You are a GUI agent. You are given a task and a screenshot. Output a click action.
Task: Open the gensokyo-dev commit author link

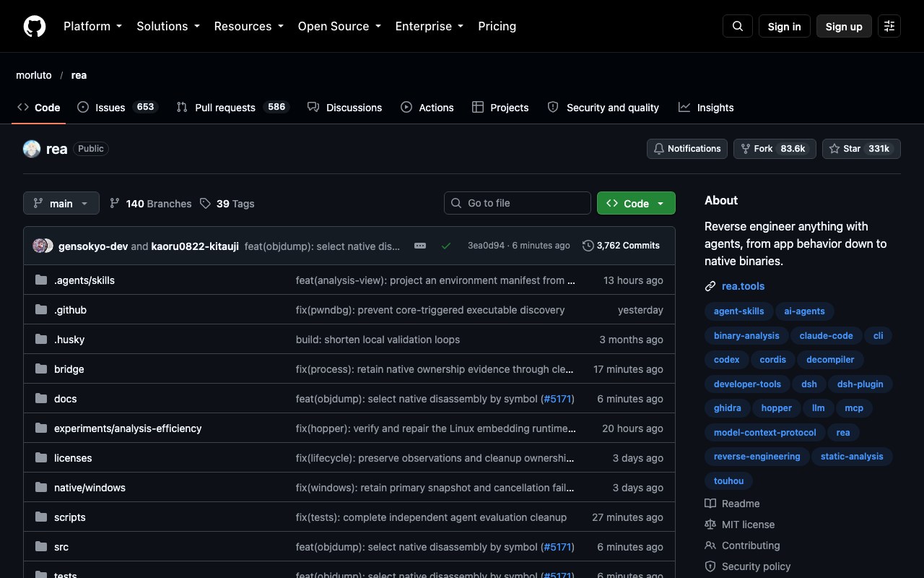click(93, 246)
